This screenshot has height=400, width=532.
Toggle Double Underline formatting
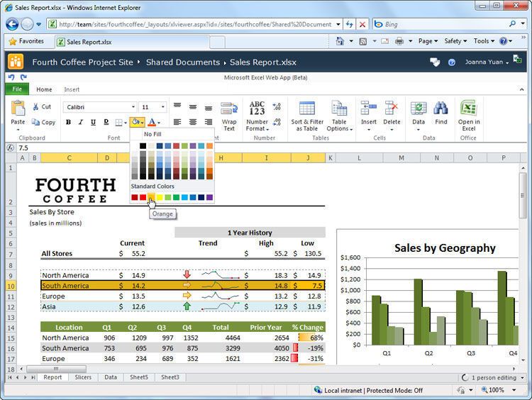point(106,122)
